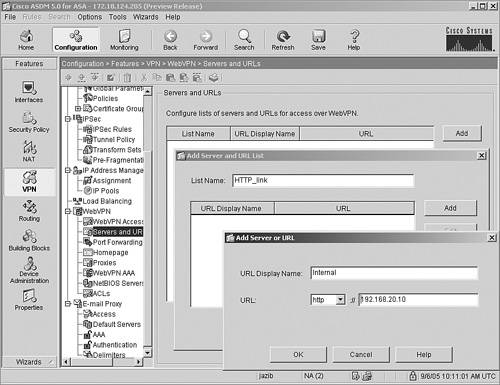This screenshot has height=385, width=500.
Task: Click OK in Add Server or URL dialog
Action: 298,354
